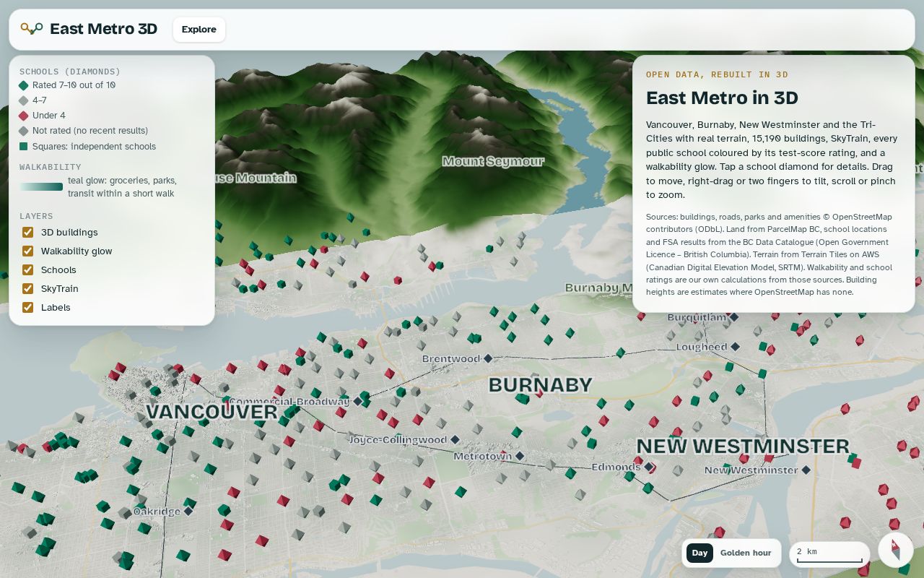The width and height of the screenshot is (924, 578).
Task: Select the Edmonds station marker
Action: point(648,467)
